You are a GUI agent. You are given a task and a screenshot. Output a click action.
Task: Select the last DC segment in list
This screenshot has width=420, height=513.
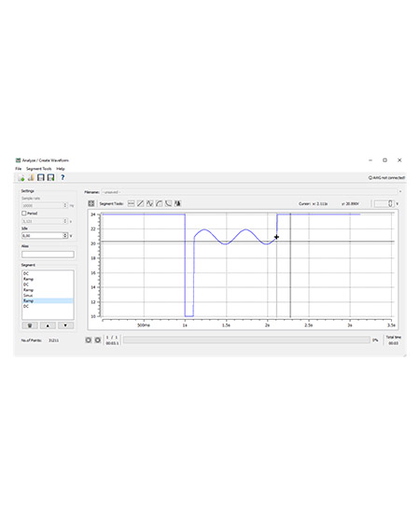[x=48, y=306]
